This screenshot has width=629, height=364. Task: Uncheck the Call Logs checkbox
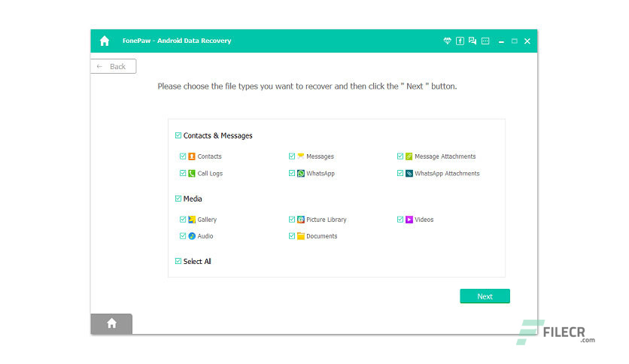coord(183,173)
